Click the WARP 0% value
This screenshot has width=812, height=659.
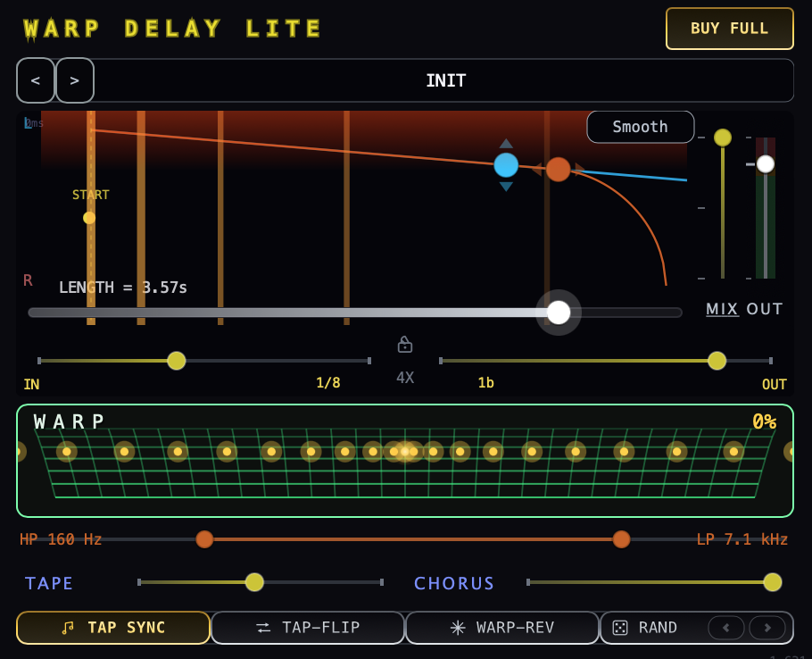click(764, 421)
